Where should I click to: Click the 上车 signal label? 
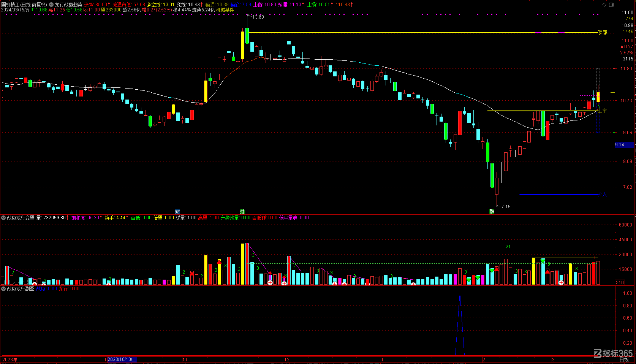tap(603, 111)
